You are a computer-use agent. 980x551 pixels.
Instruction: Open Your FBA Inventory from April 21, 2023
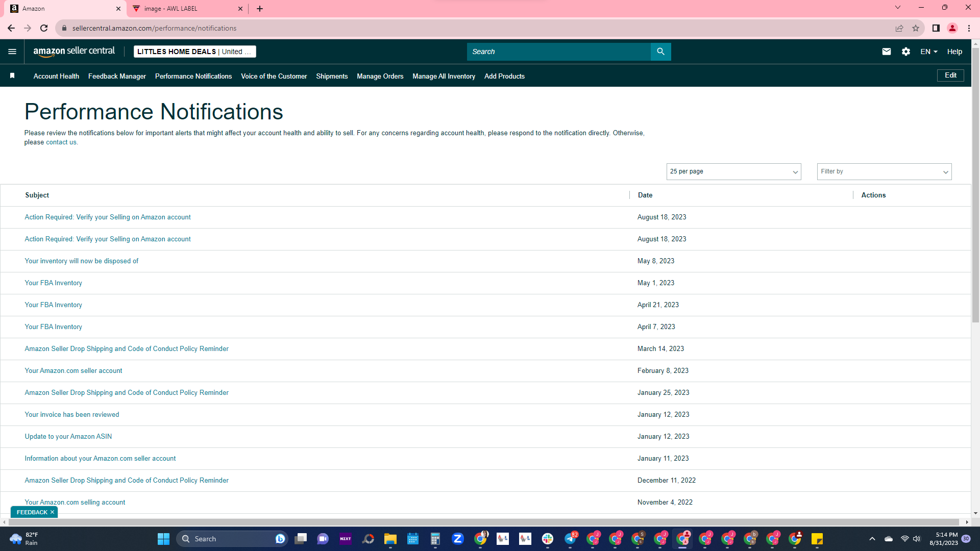point(54,305)
